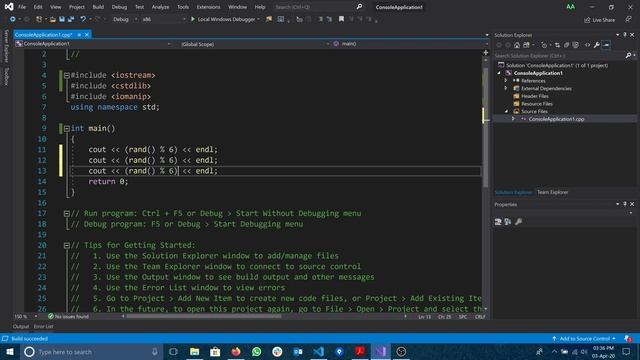
Task: Click the Navigate Backward toolbar button
Action: 13,19
